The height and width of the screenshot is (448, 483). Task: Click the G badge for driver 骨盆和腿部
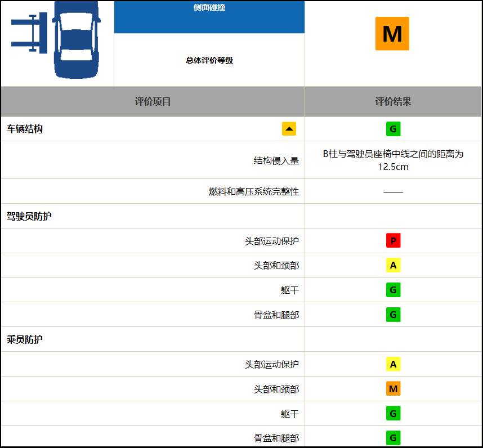coord(393,315)
